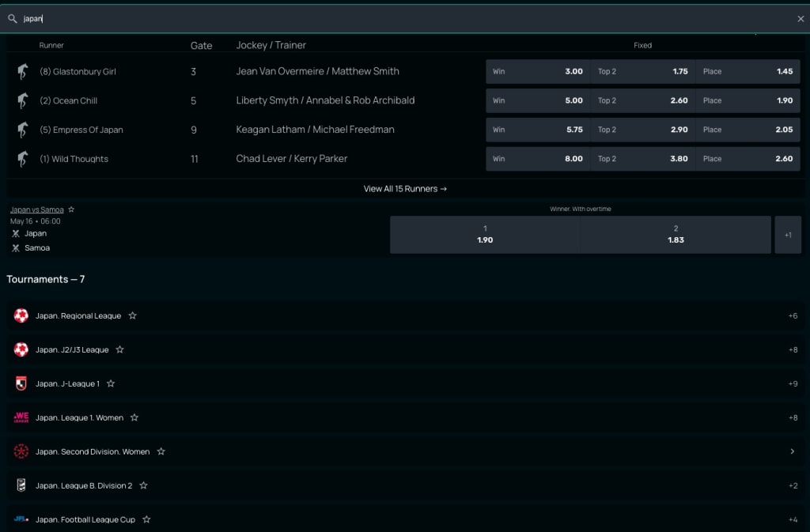Bet Place 1.90 on Ocean Chill
The height and width of the screenshot is (532, 810).
pos(748,100)
